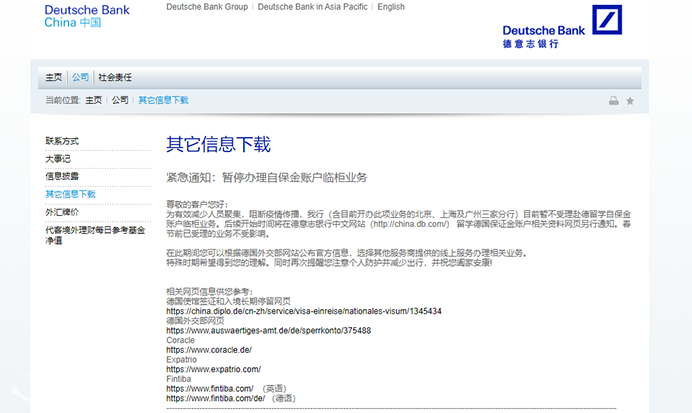
Task: Go to Deutsche Bank in Asia Pacific
Action: [312, 7]
